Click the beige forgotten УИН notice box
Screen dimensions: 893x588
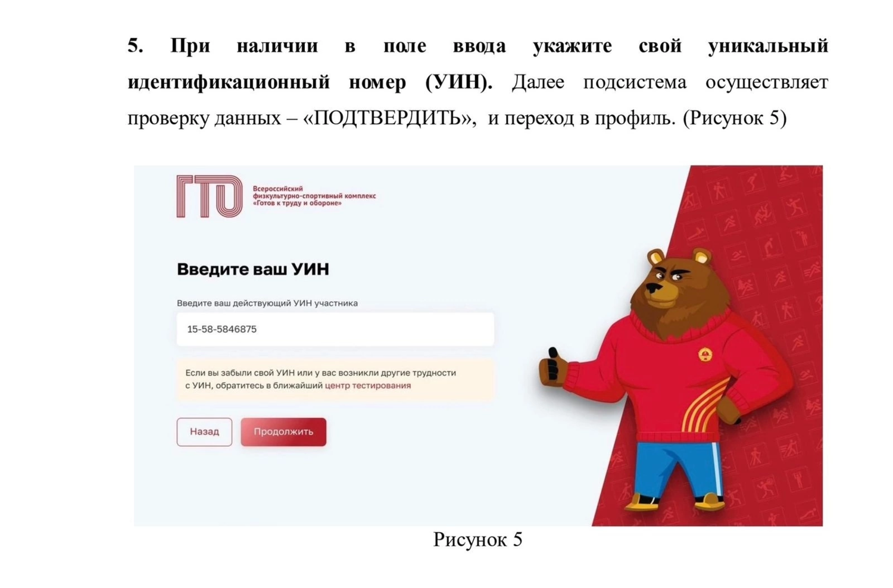pos(335,379)
